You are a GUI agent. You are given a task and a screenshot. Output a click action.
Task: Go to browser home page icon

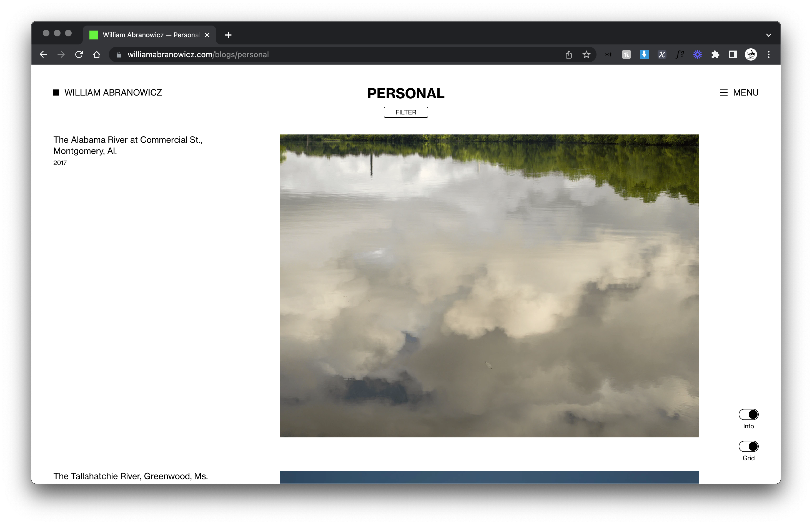tap(97, 54)
